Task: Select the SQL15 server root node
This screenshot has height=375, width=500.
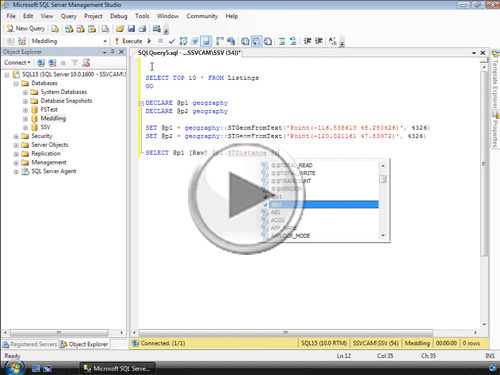Action: pos(73,74)
